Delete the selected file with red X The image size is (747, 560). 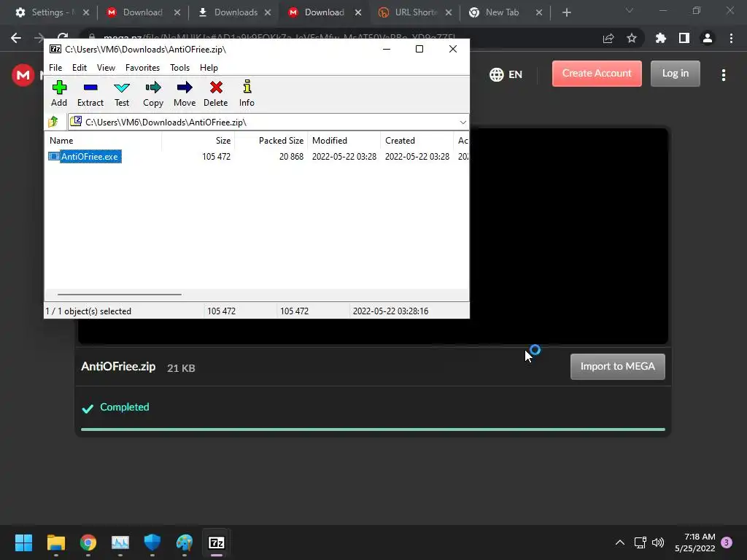point(216,93)
